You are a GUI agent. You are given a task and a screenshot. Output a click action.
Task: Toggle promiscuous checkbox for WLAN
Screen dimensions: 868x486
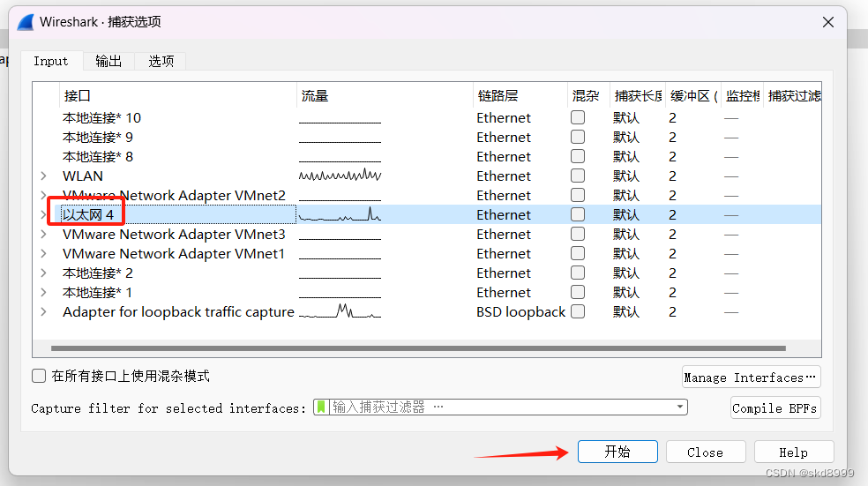point(578,176)
